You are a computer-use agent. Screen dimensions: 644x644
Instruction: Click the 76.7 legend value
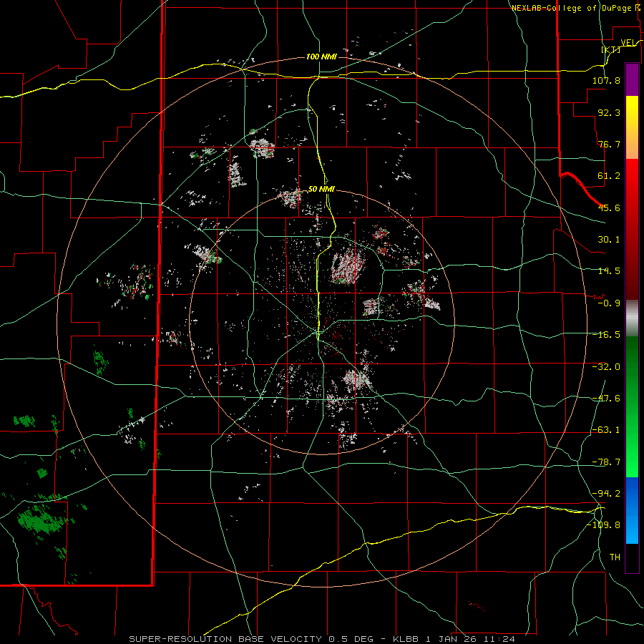pyautogui.click(x=609, y=144)
